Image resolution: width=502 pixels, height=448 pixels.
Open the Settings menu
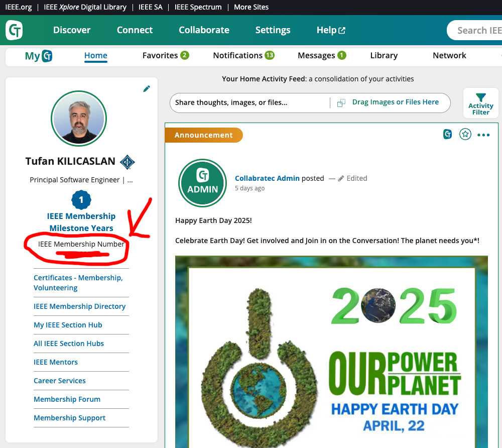pyautogui.click(x=273, y=30)
